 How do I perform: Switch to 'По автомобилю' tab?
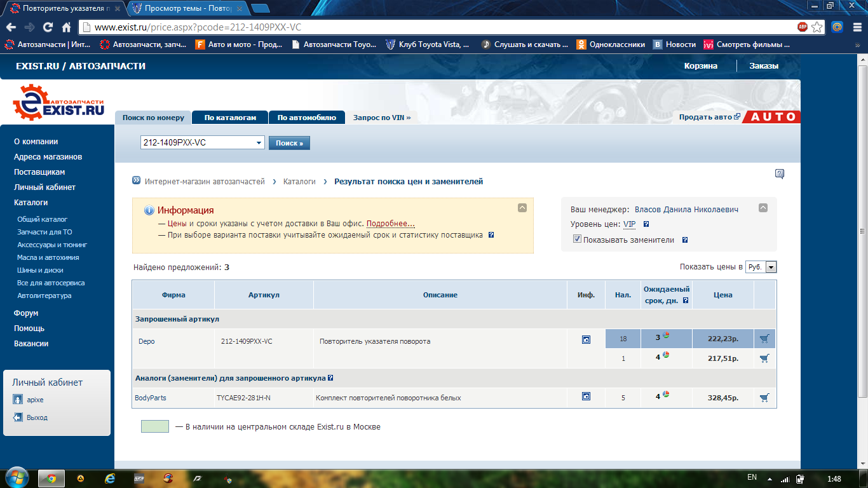tap(306, 118)
